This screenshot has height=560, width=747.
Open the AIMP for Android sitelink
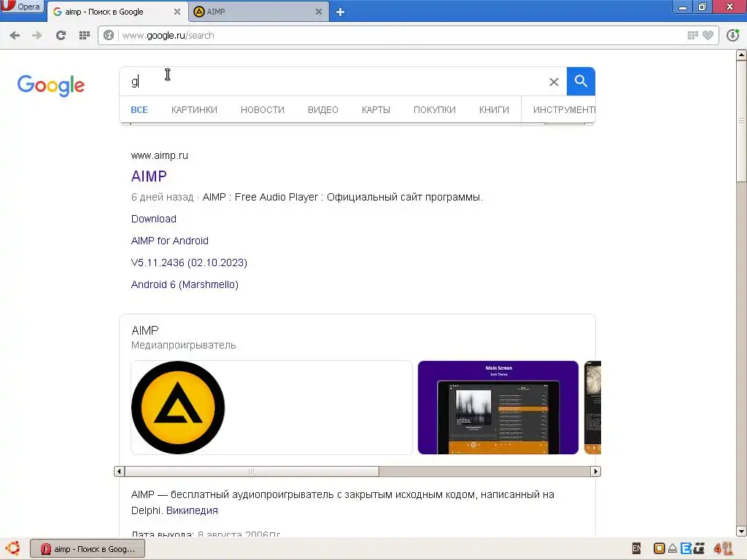point(169,241)
